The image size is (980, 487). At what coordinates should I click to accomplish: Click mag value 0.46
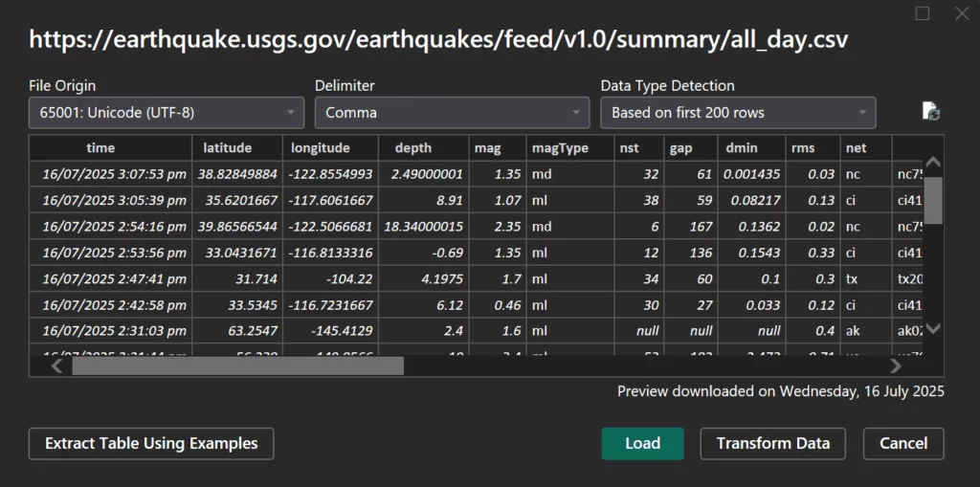tap(498, 304)
